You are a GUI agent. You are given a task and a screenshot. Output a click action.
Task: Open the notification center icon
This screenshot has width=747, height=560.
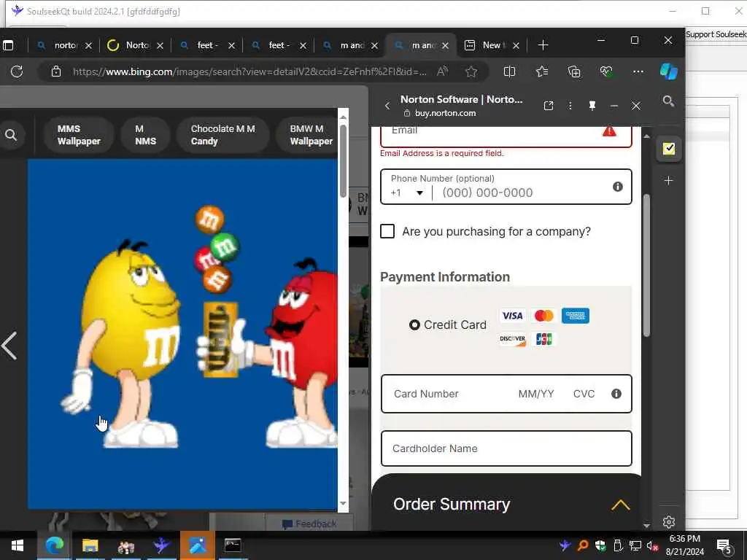point(724,546)
